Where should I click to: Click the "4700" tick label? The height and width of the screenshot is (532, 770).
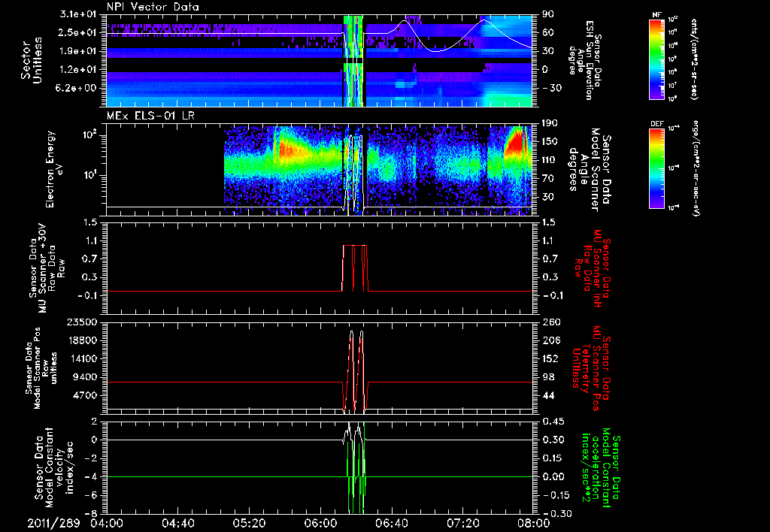tap(84, 395)
